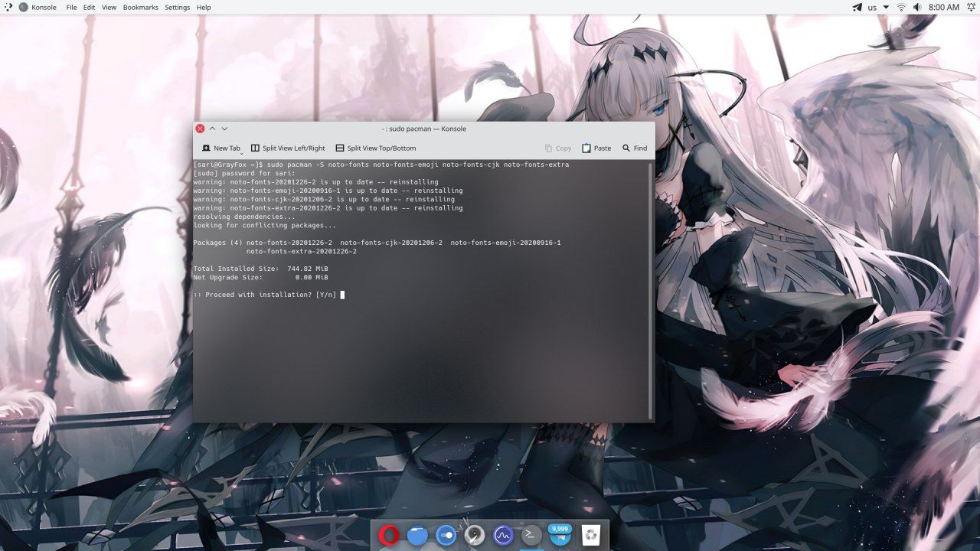
Task: Click the terminal dock icon
Action: pos(531,535)
